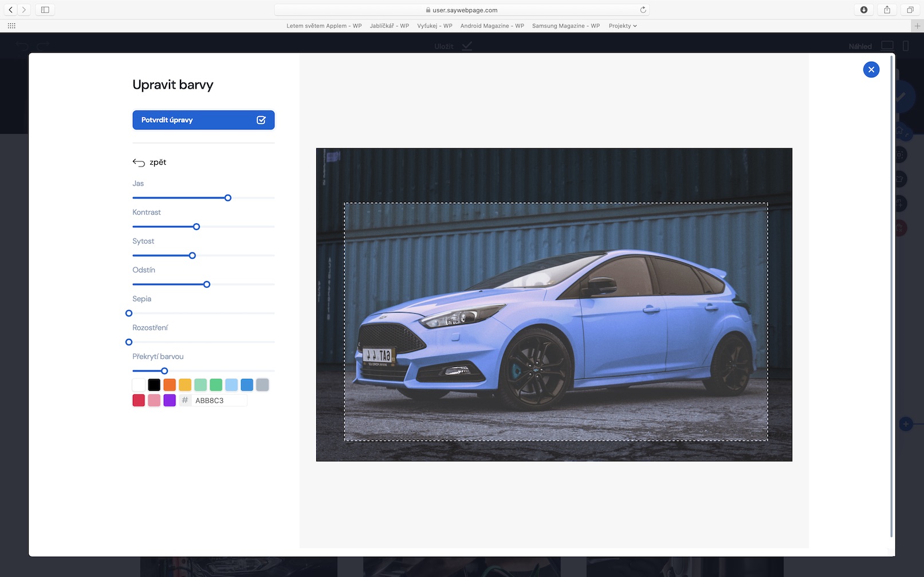Open the favorites grid icon

(11, 26)
